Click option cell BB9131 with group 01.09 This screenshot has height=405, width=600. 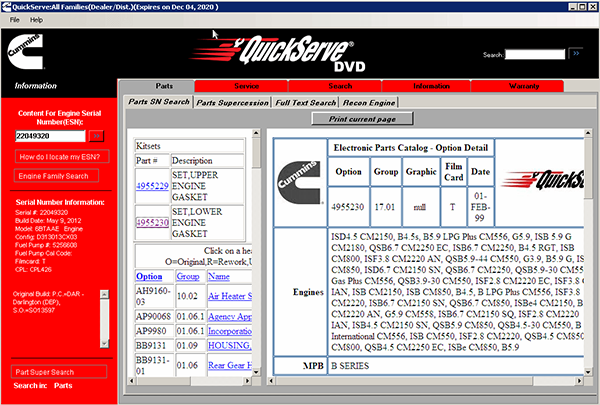point(154,345)
